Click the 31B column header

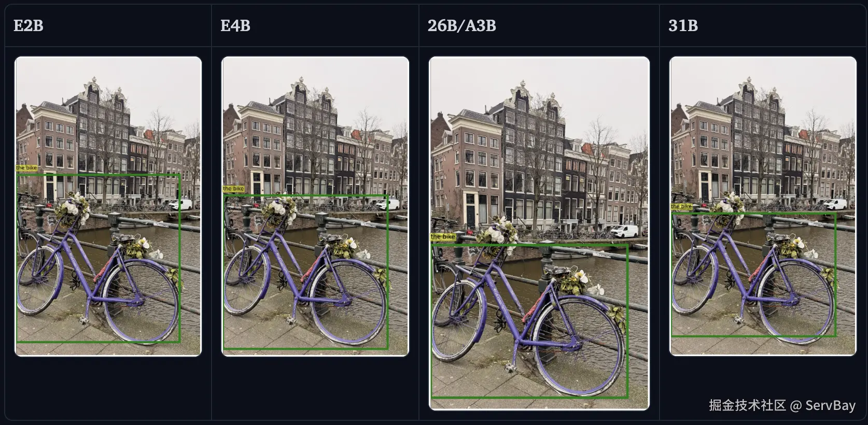pyautogui.click(x=683, y=25)
